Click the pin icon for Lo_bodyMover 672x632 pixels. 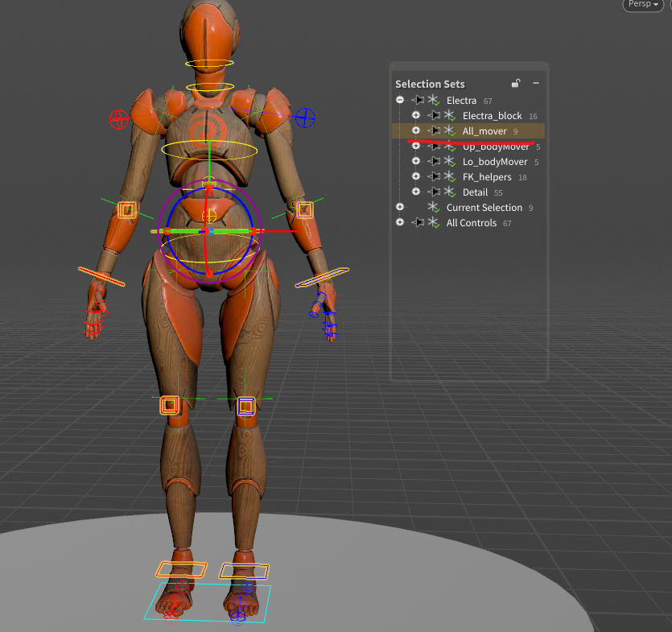pyautogui.click(x=434, y=161)
